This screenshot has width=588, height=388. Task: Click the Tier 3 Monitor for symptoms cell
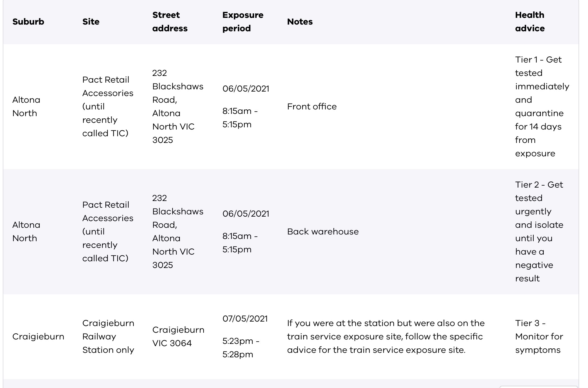coord(539,336)
